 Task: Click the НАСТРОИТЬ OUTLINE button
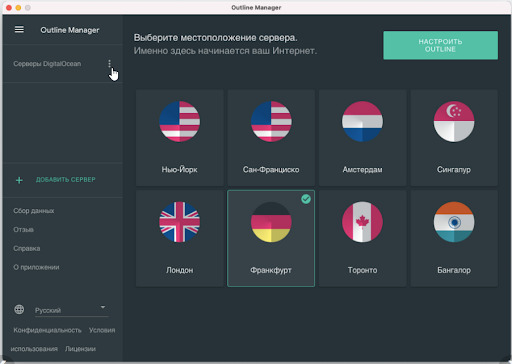click(440, 45)
